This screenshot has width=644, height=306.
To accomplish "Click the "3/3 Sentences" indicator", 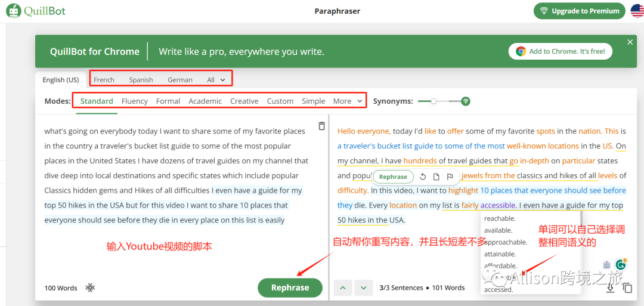I will (401, 288).
